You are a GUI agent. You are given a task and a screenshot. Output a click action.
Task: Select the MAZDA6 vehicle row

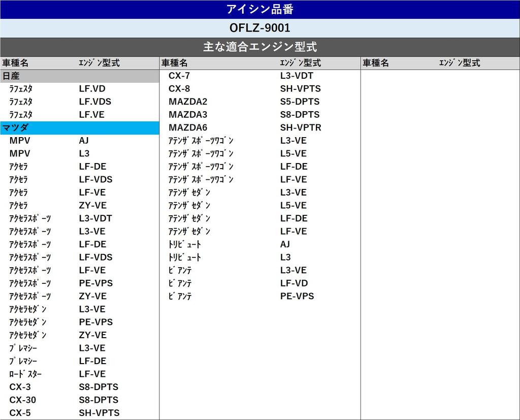188,127
